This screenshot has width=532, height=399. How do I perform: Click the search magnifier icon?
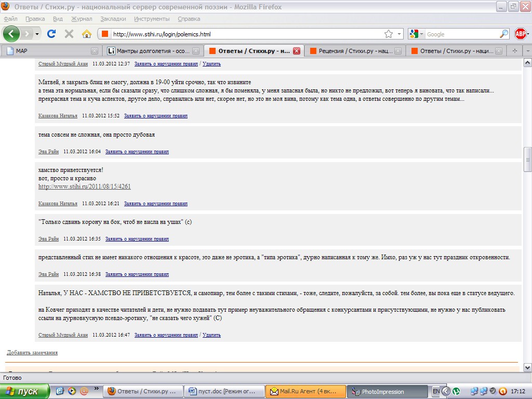tap(503, 34)
